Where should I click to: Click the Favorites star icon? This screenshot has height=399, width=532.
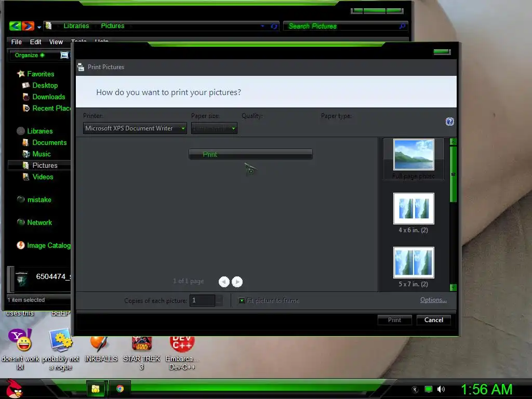point(21,74)
